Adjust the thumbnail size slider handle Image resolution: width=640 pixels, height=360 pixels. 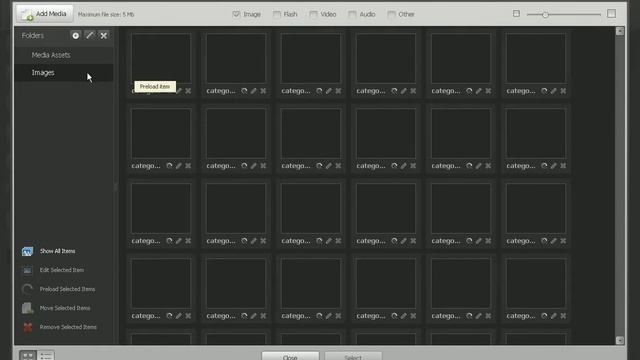545,14
